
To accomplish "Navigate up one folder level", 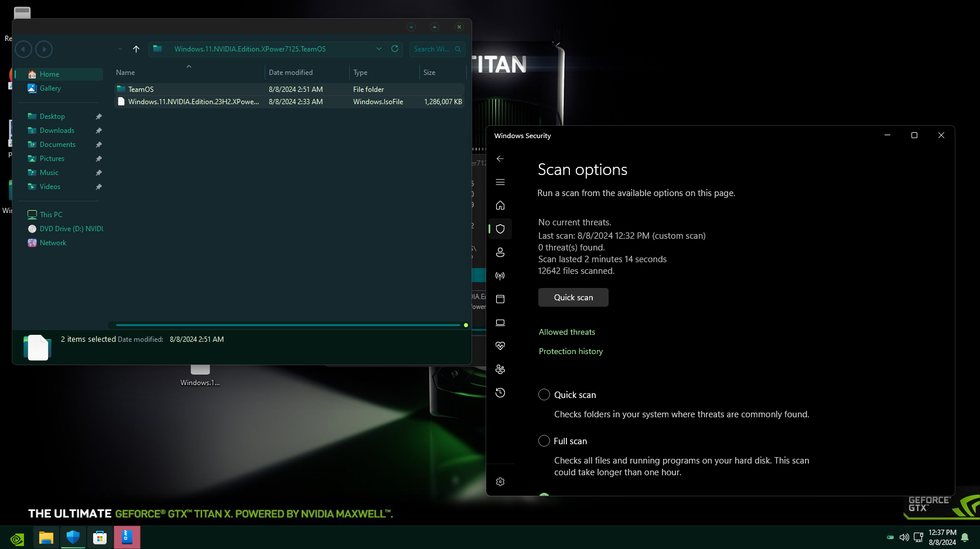I will (x=136, y=49).
